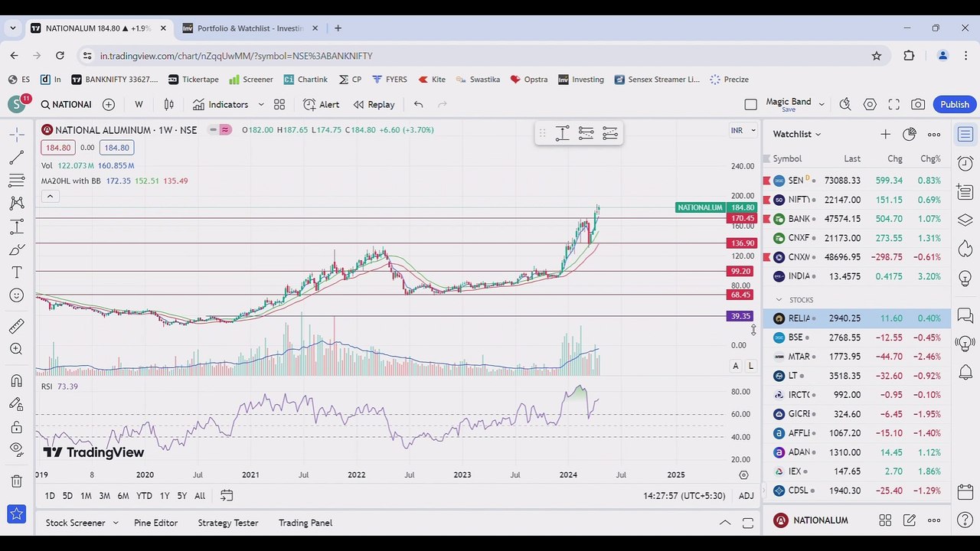
Task: Switch to YTD time range
Action: tap(144, 496)
